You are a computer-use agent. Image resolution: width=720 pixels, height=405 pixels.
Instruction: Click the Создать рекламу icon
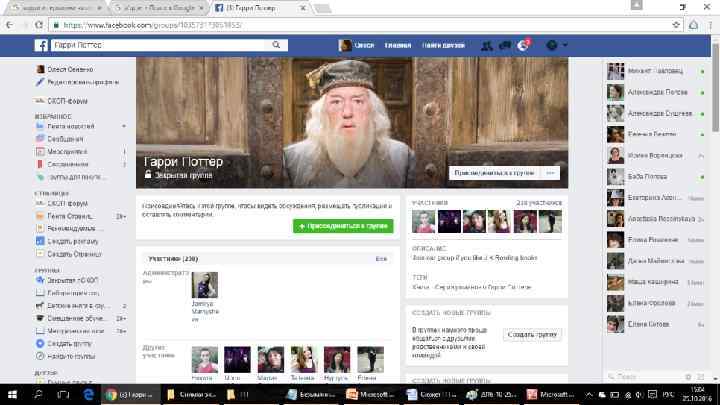pyautogui.click(x=40, y=241)
